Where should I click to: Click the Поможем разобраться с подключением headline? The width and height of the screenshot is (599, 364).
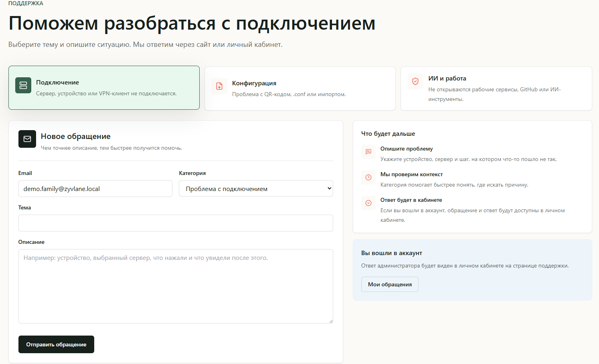click(x=192, y=23)
